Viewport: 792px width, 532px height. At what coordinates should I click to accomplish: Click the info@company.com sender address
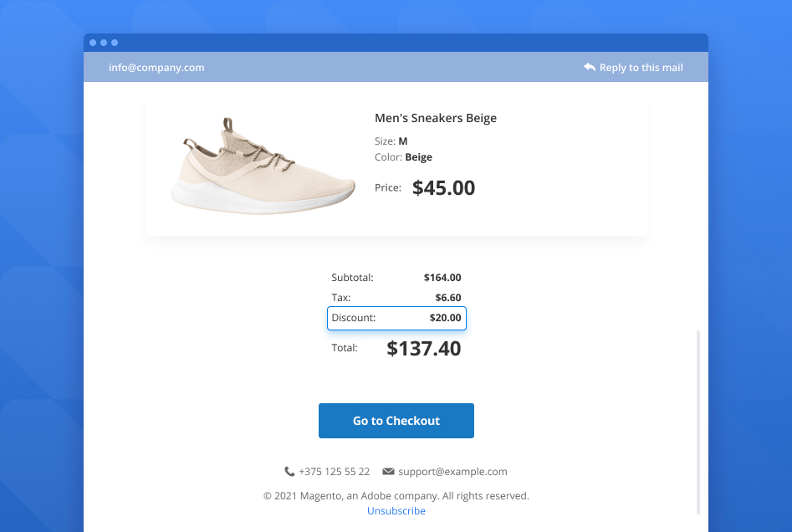pyautogui.click(x=156, y=68)
